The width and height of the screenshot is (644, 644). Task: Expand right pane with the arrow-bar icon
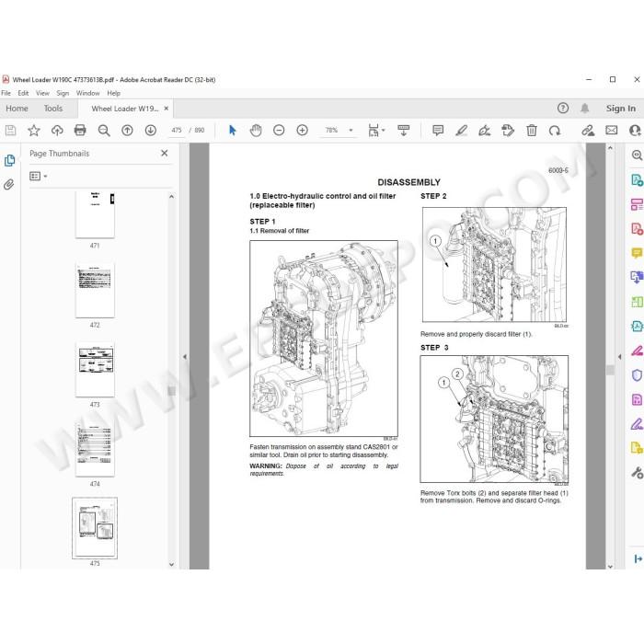(x=638, y=558)
